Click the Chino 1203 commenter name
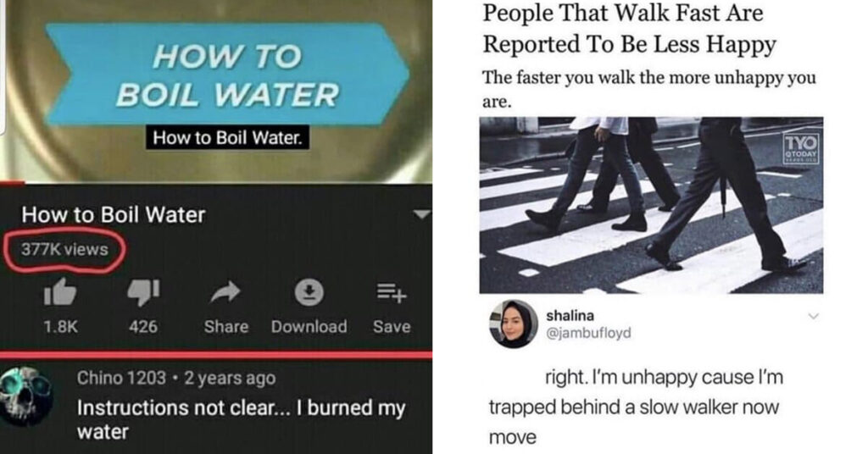 point(121,378)
